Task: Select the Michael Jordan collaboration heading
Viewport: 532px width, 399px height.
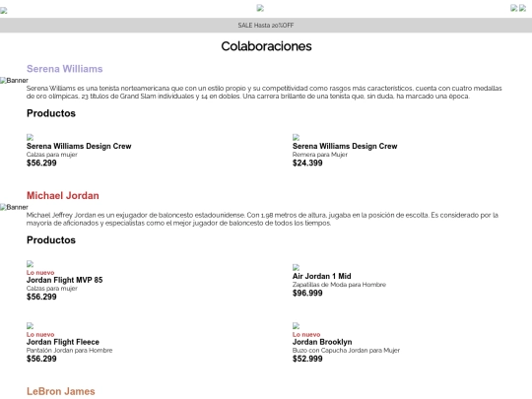Action: point(63,196)
